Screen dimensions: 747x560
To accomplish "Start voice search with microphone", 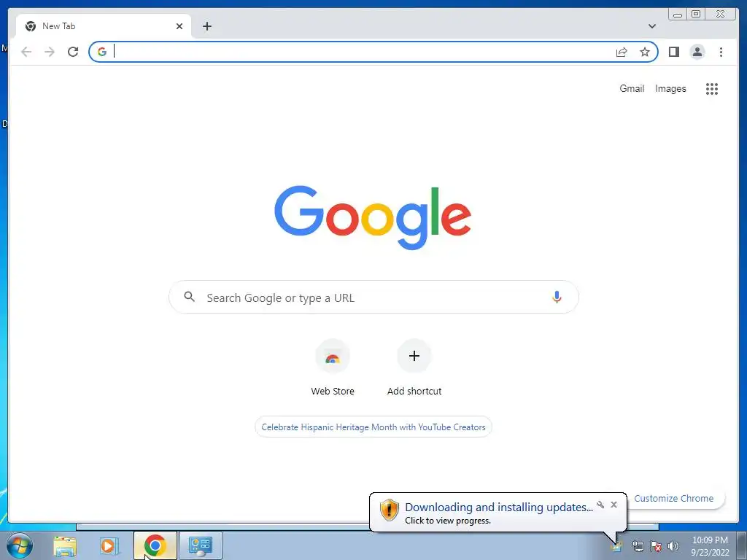I will [557, 297].
